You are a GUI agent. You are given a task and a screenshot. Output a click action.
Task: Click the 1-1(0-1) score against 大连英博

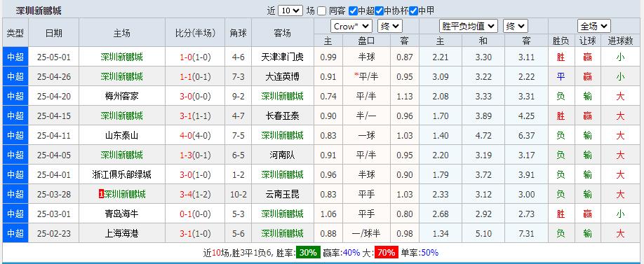click(195, 76)
